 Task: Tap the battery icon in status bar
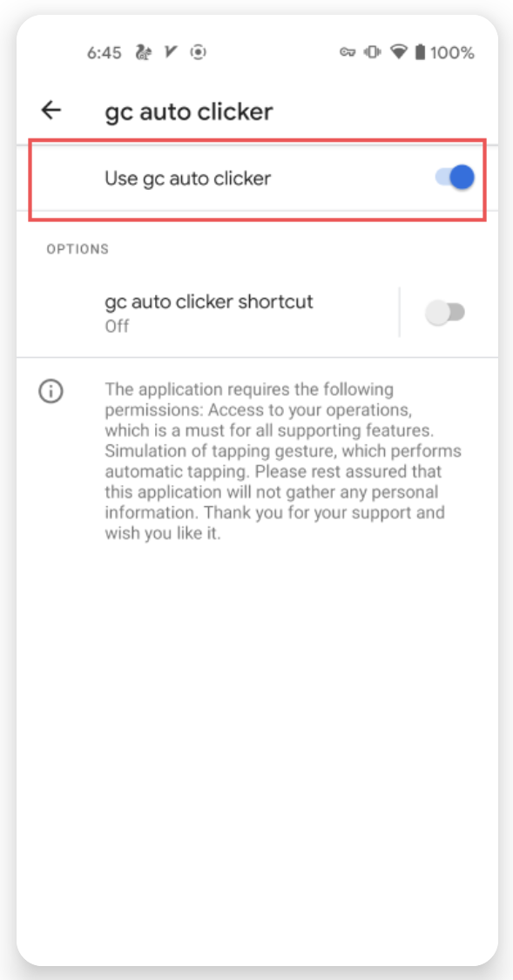pos(420,52)
